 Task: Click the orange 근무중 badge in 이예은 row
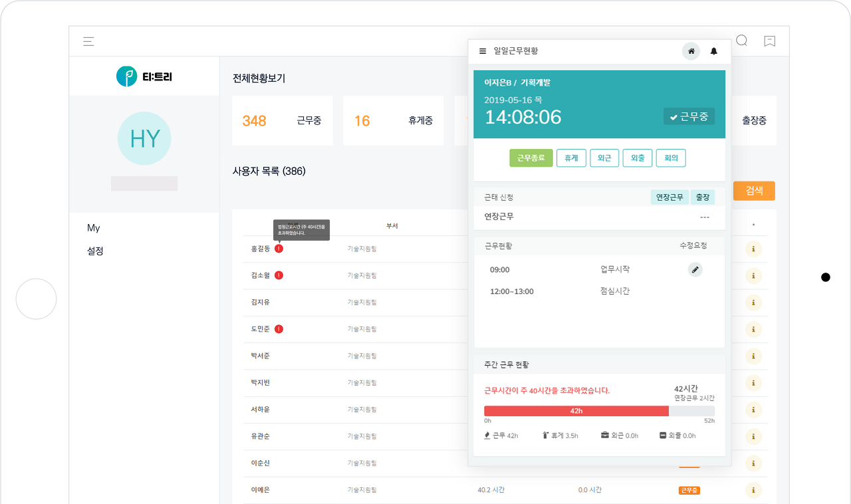click(689, 490)
